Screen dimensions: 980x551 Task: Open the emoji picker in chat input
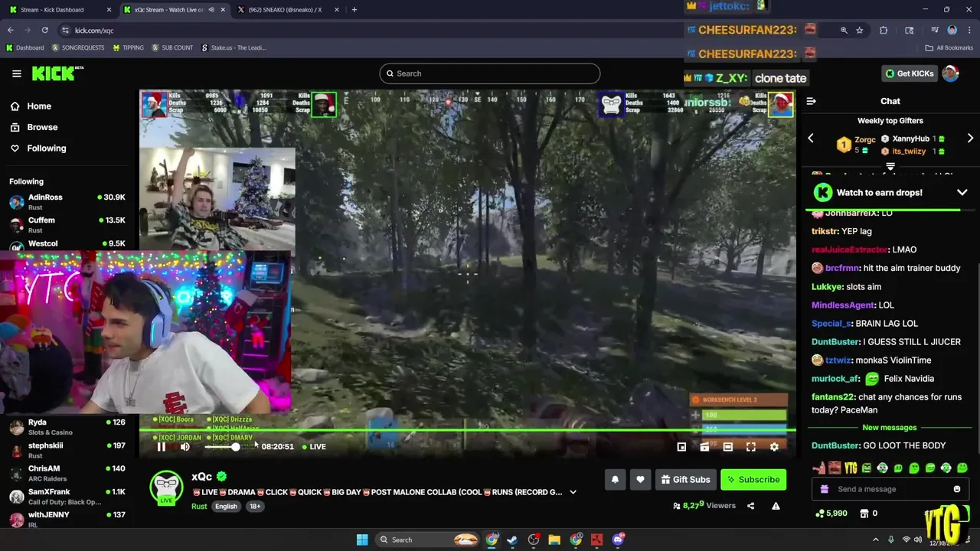pyautogui.click(x=957, y=489)
